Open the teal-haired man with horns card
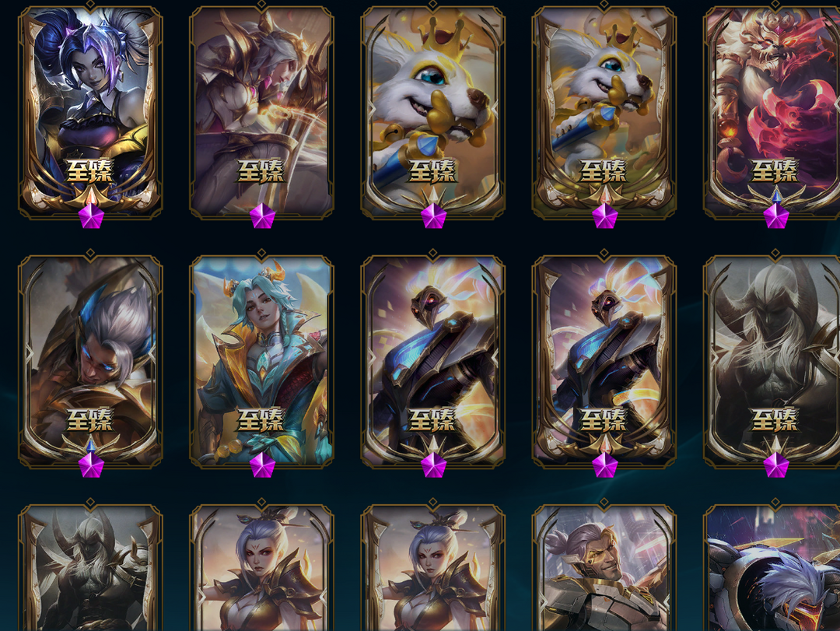The height and width of the screenshot is (631, 840). 261,361
